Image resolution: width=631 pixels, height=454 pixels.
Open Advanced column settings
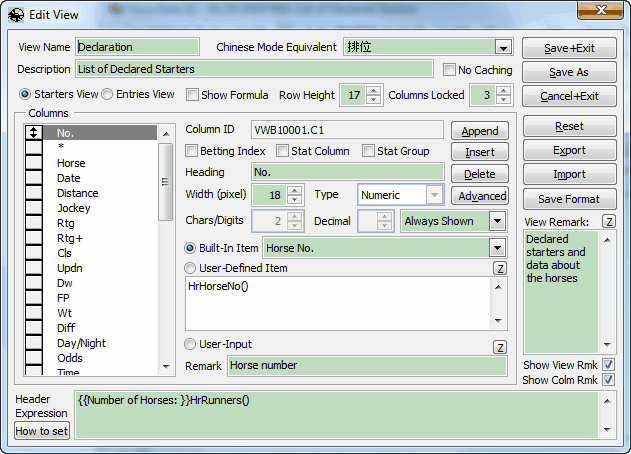click(x=480, y=196)
